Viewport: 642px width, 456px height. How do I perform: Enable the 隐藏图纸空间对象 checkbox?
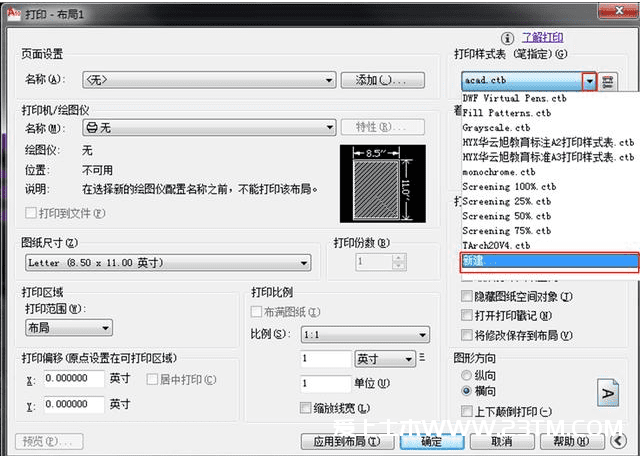tap(467, 296)
